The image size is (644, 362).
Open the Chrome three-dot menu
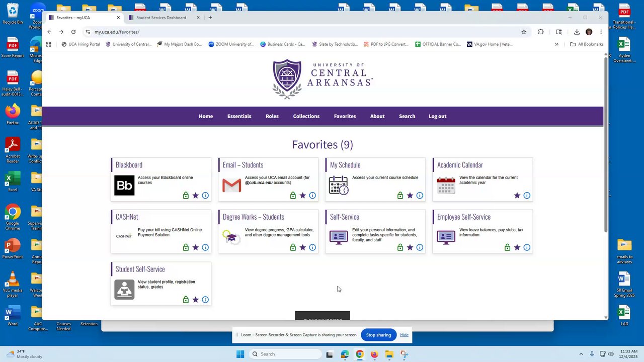pyautogui.click(x=601, y=32)
